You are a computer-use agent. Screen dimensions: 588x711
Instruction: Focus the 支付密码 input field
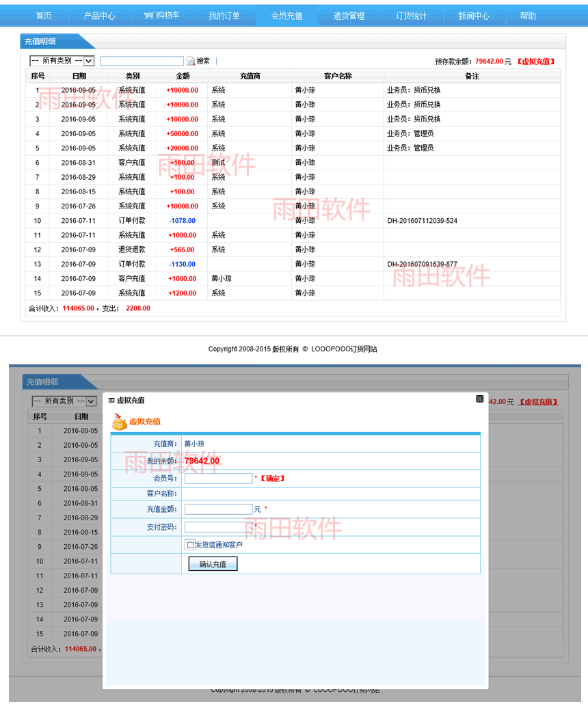[x=219, y=527]
